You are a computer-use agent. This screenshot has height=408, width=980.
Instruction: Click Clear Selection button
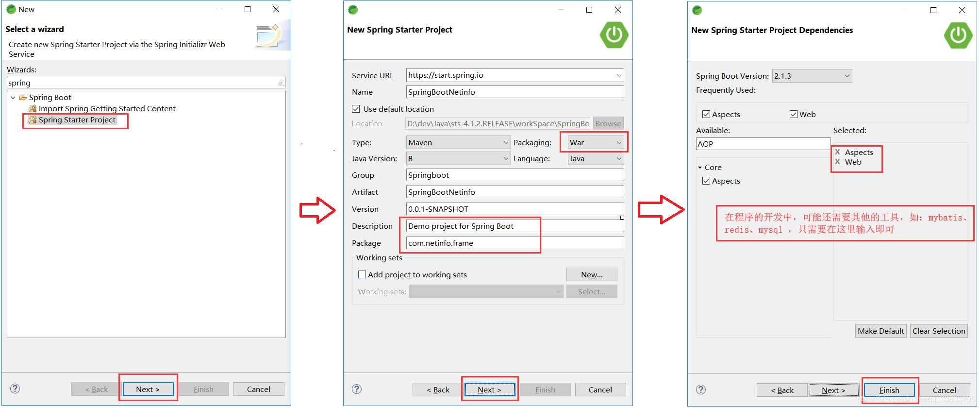pos(939,331)
